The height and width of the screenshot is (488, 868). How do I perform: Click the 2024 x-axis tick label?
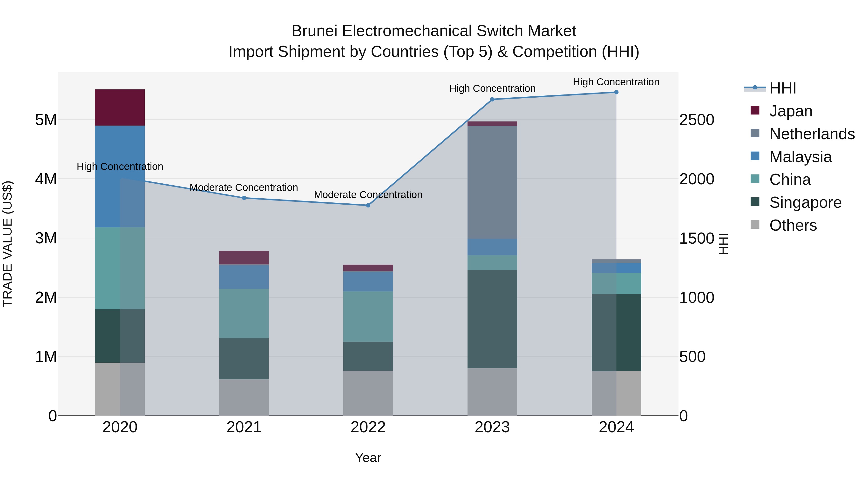point(616,427)
